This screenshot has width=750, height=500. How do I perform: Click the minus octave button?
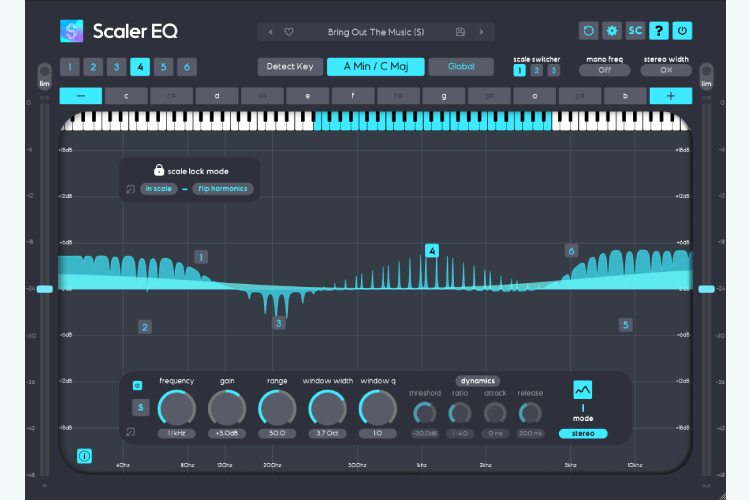[81, 96]
